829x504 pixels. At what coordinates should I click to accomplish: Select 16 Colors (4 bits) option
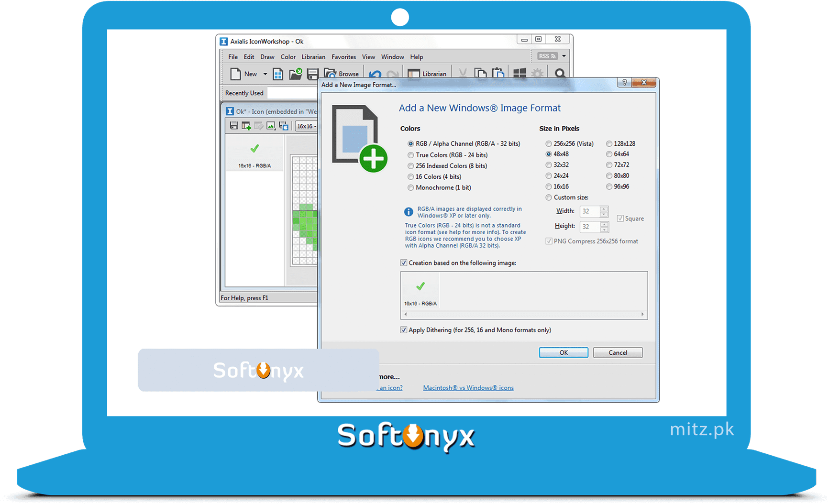[434, 176]
